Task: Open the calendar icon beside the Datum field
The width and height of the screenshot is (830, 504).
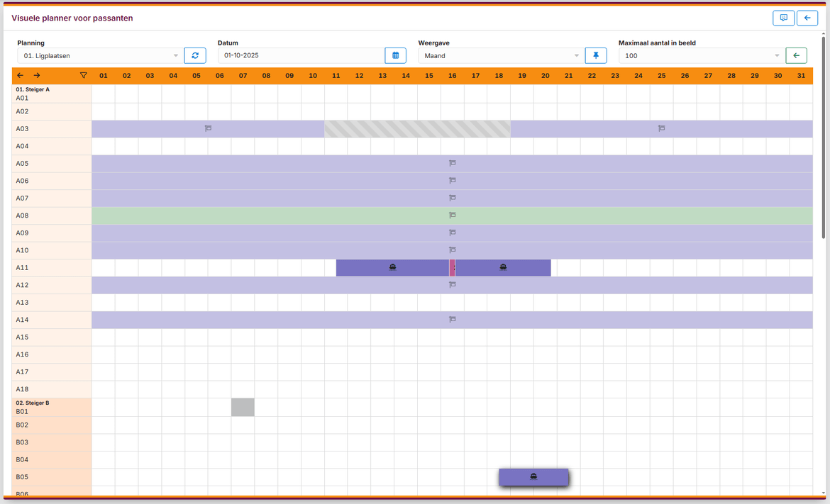Action: (x=395, y=55)
